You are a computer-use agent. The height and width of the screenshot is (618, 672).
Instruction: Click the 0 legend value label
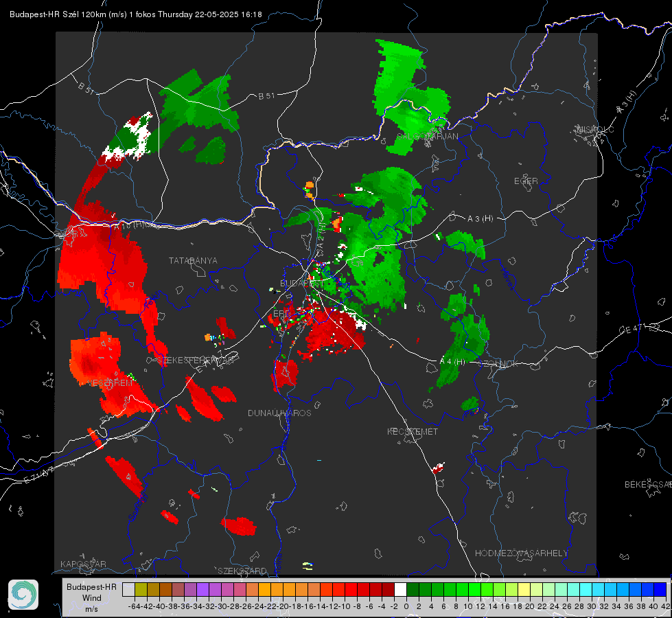pos(406,606)
